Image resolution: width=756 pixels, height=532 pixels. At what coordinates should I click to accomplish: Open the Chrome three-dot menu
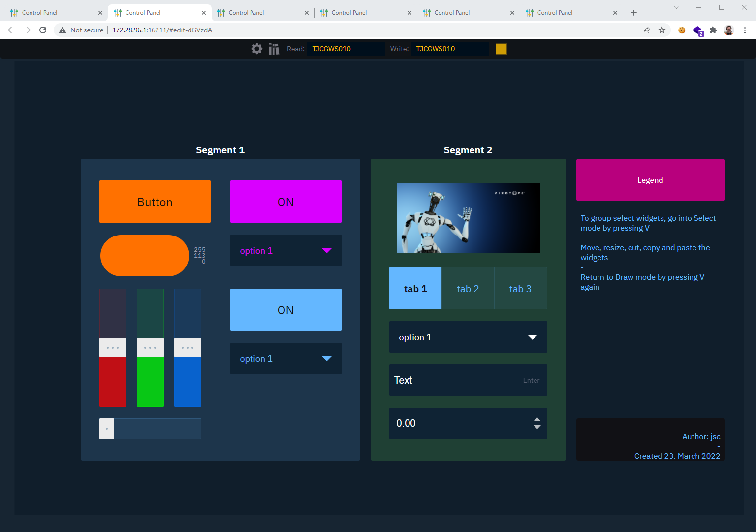(745, 30)
